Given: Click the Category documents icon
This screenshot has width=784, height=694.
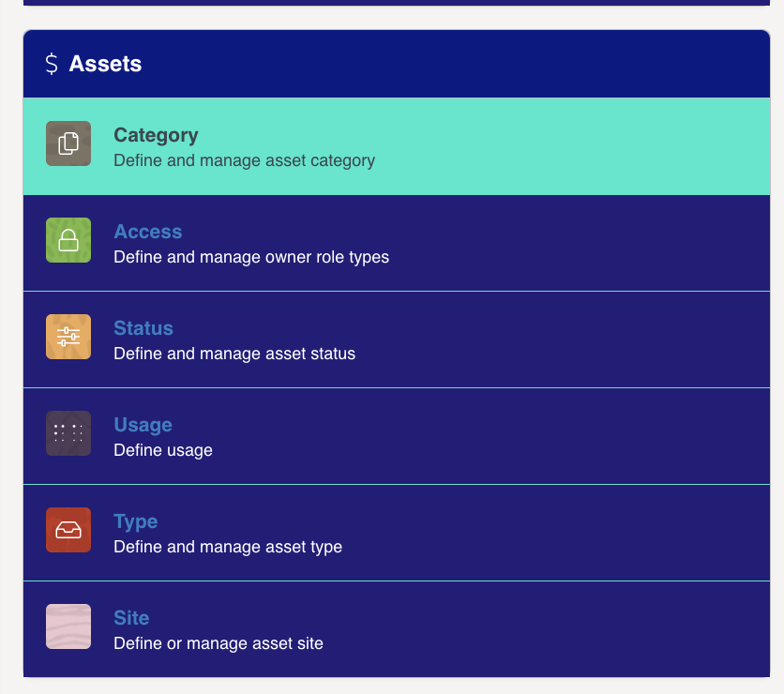Looking at the screenshot, I should pos(68,143).
